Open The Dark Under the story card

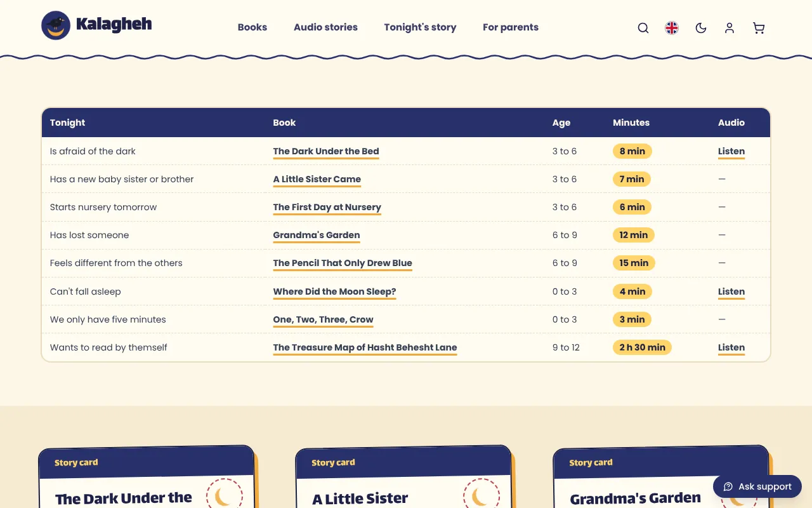point(147,478)
